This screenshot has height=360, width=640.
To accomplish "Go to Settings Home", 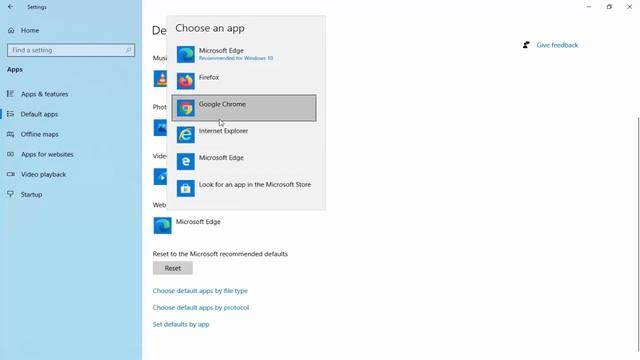I will tap(30, 30).
